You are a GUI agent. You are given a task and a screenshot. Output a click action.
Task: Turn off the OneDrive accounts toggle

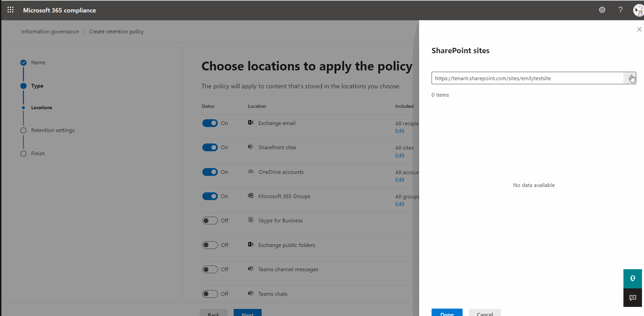pos(210,172)
